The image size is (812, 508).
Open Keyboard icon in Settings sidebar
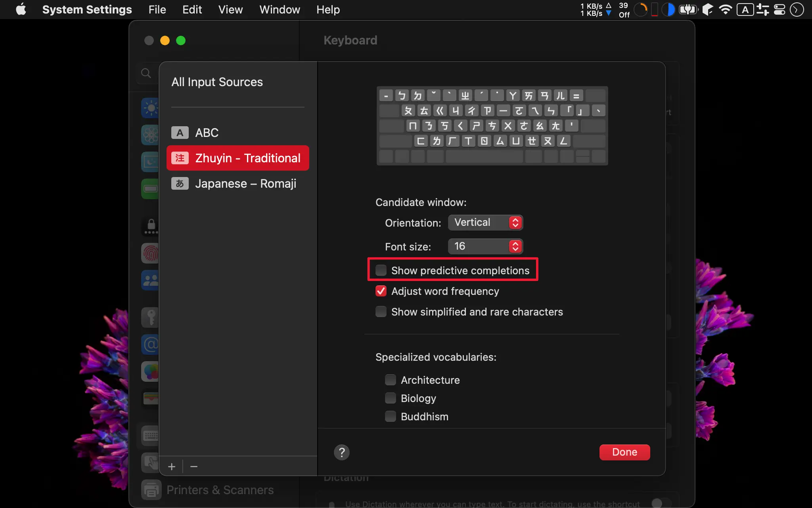[150, 436]
